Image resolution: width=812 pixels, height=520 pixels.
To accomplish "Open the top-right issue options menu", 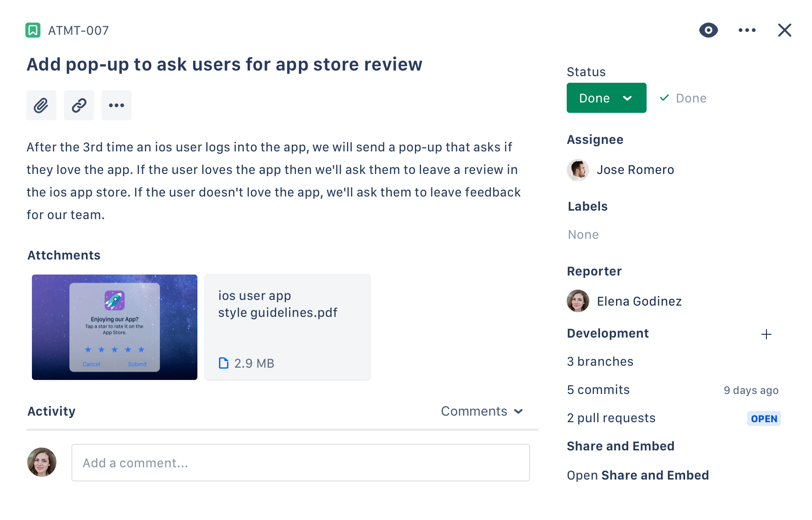I will pyautogui.click(x=747, y=30).
